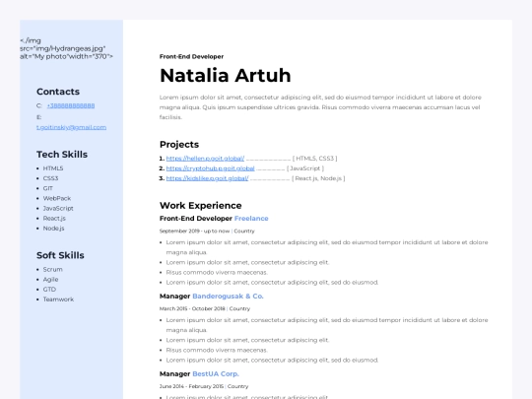Click the Projects heading
This screenshot has width=532, height=399.
pos(179,145)
